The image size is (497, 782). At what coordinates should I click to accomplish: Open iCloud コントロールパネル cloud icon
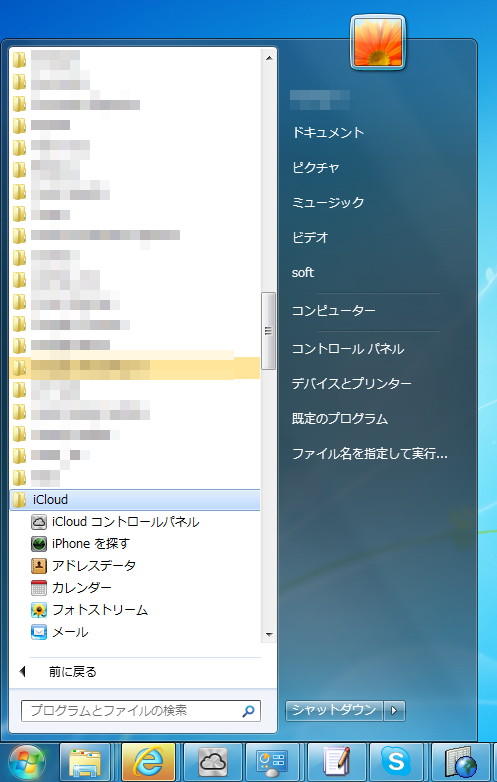point(39,522)
